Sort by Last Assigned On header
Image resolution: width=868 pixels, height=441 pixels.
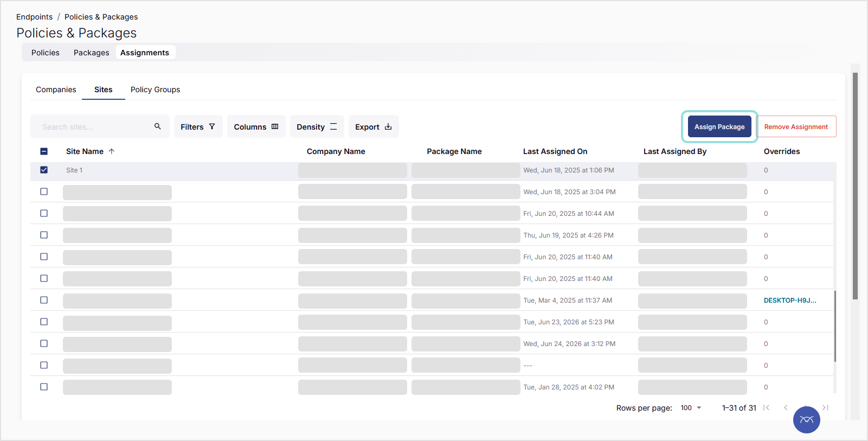coord(555,151)
